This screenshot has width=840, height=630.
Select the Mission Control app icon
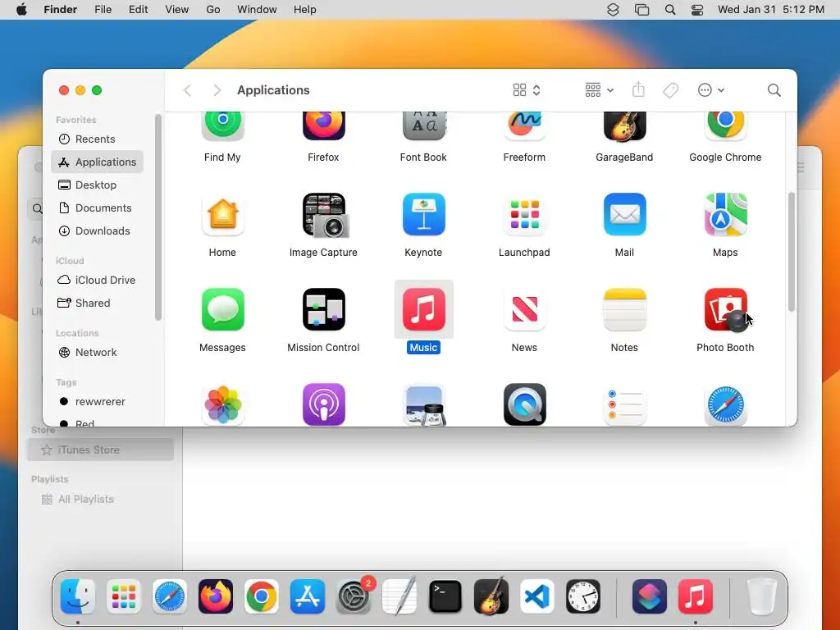point(323,309)
